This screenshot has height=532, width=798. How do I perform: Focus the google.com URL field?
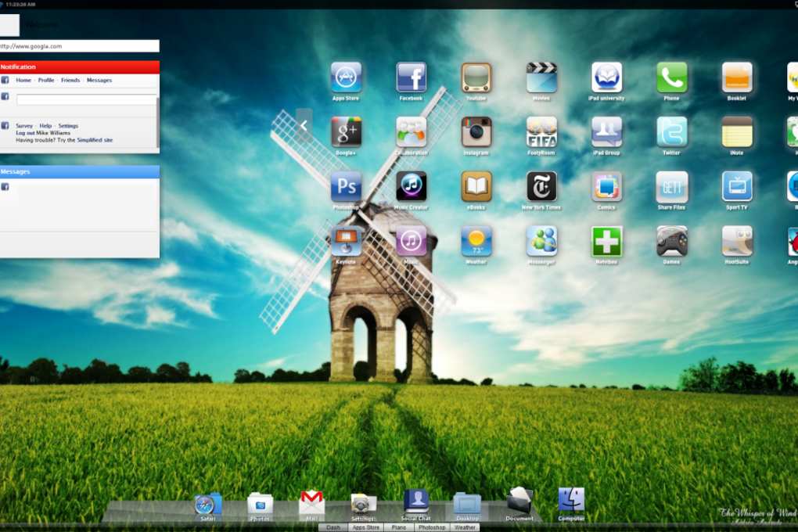click(79, 46)
